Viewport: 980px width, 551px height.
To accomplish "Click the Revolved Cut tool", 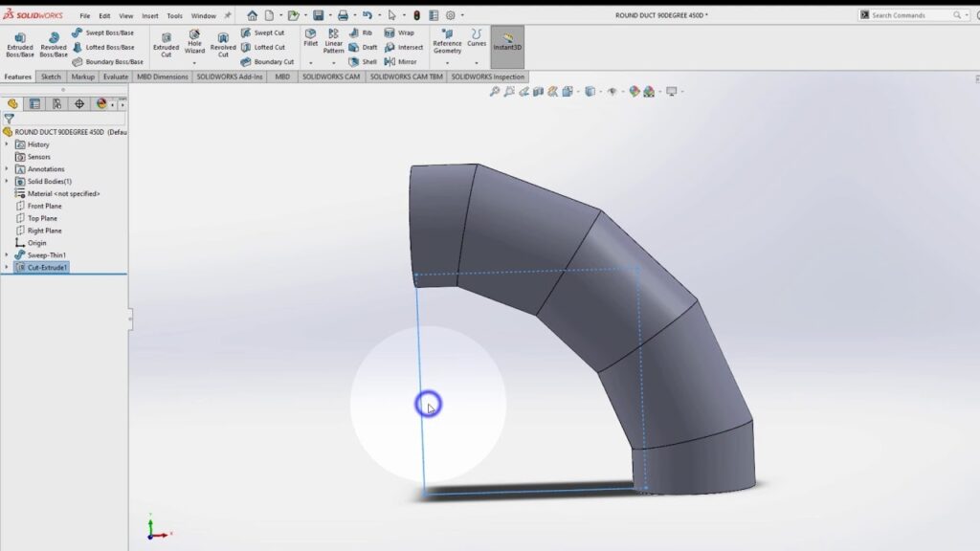I will click(x=223, y=45).
